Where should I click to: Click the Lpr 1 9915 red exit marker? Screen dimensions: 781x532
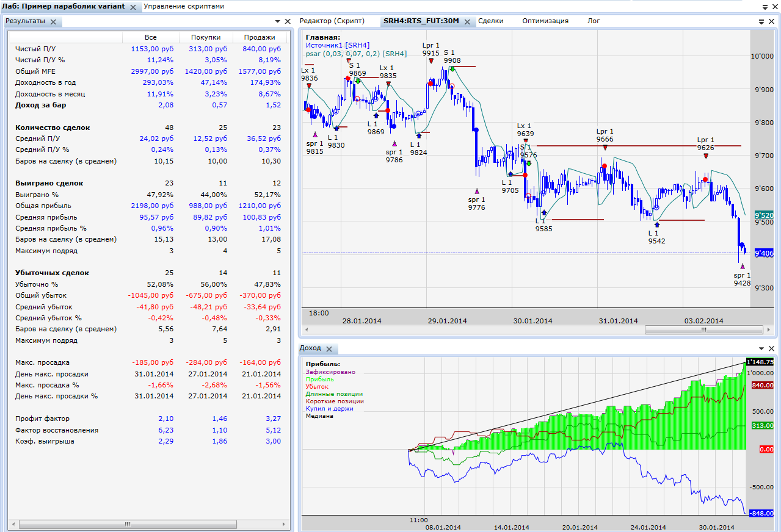[431, 61]
